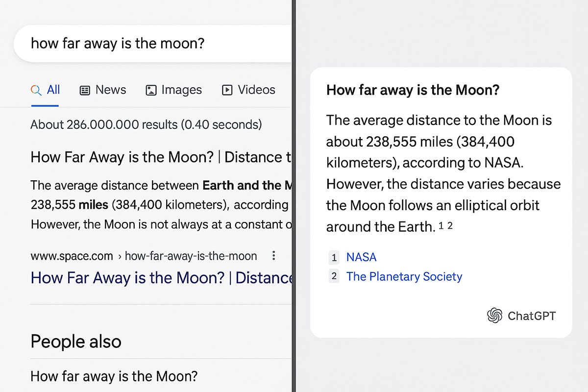Click citation badge 1 next to NASA
Image resolution: width=588 pixels, height=392 pixels.
click(334, 257)
